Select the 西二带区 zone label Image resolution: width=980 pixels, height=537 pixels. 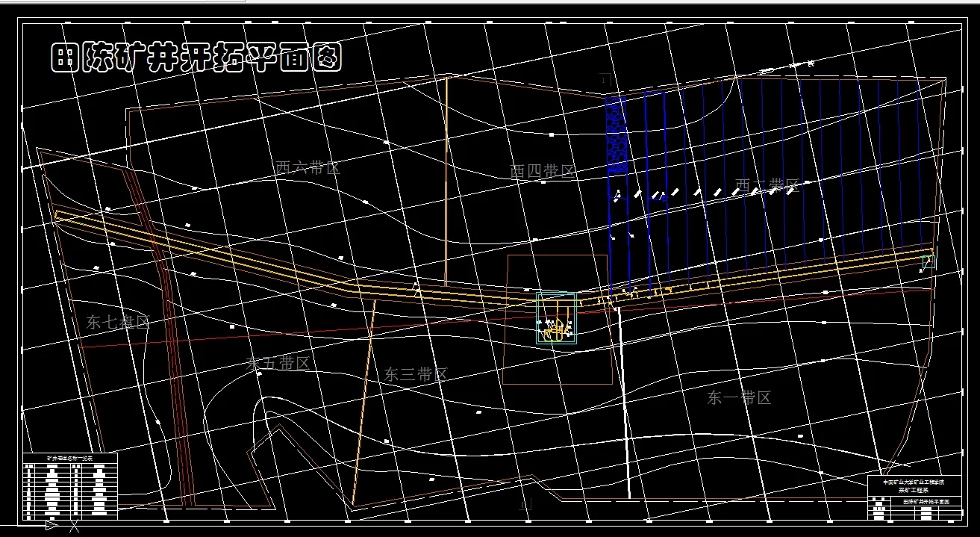click(x=767, y=184)
